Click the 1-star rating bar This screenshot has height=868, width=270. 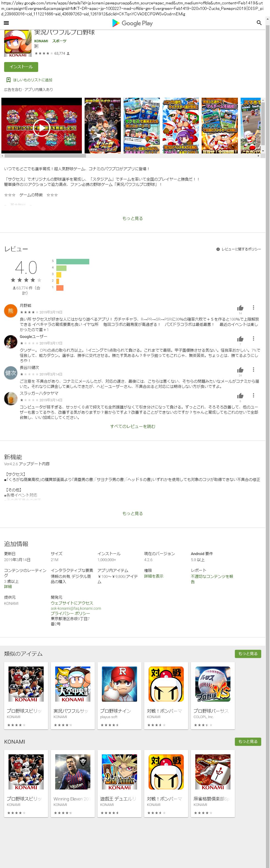click(60, 288)
